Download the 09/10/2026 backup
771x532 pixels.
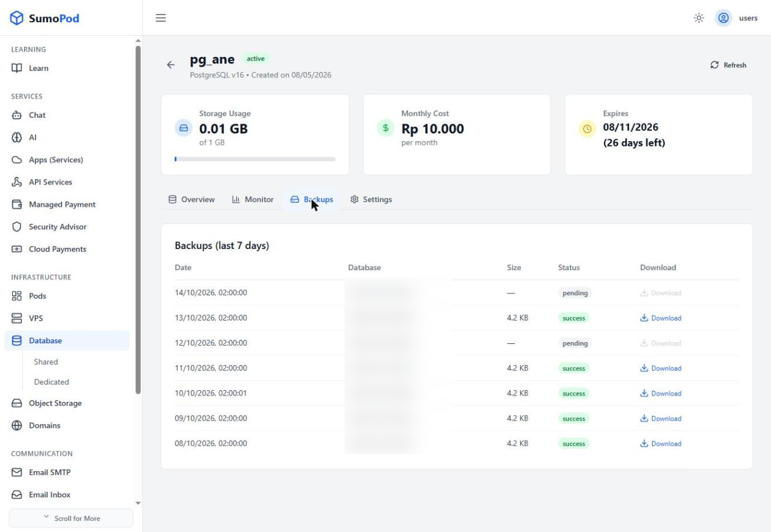pos(660,418)
